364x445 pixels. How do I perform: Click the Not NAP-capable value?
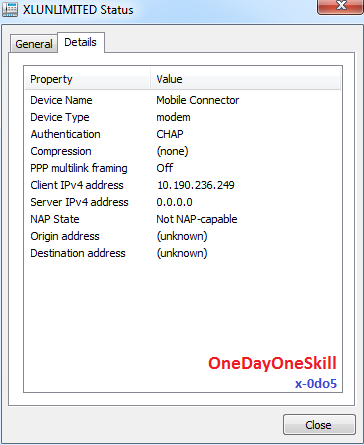(x=197, y=219)
